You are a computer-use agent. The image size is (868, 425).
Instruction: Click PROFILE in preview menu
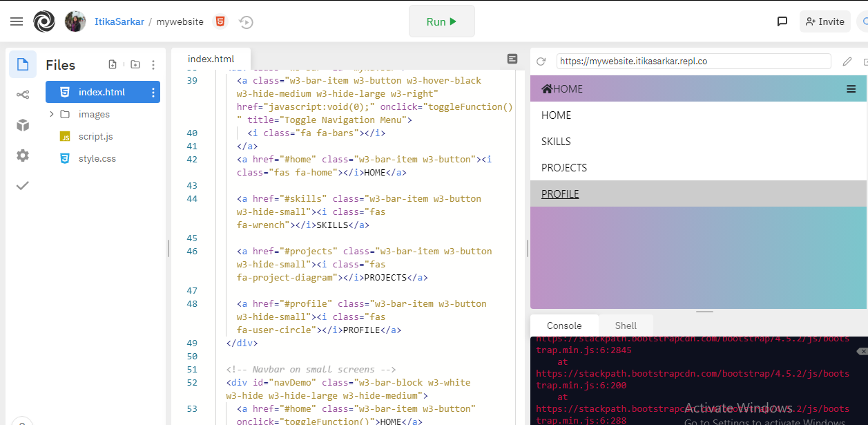698,194
